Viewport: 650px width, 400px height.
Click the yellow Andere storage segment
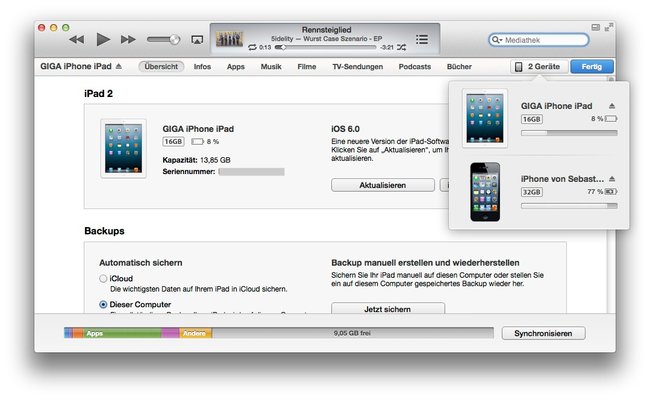[196, 333]
